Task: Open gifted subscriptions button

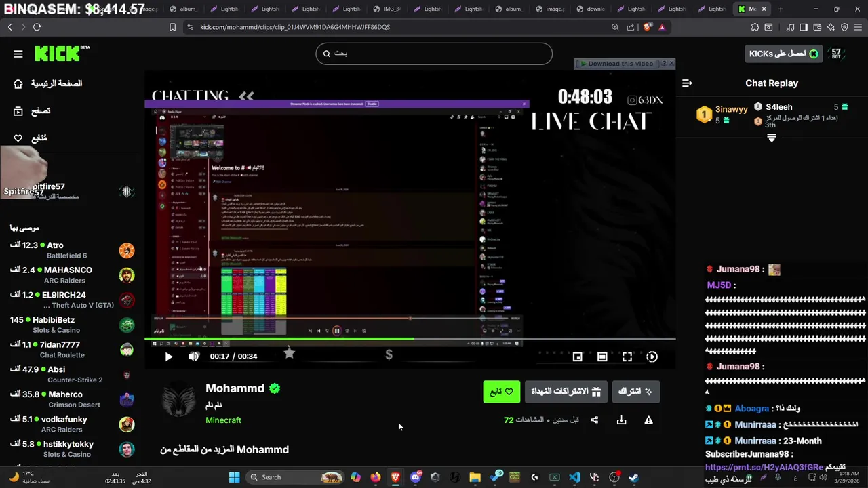Action: coord(566,392)
